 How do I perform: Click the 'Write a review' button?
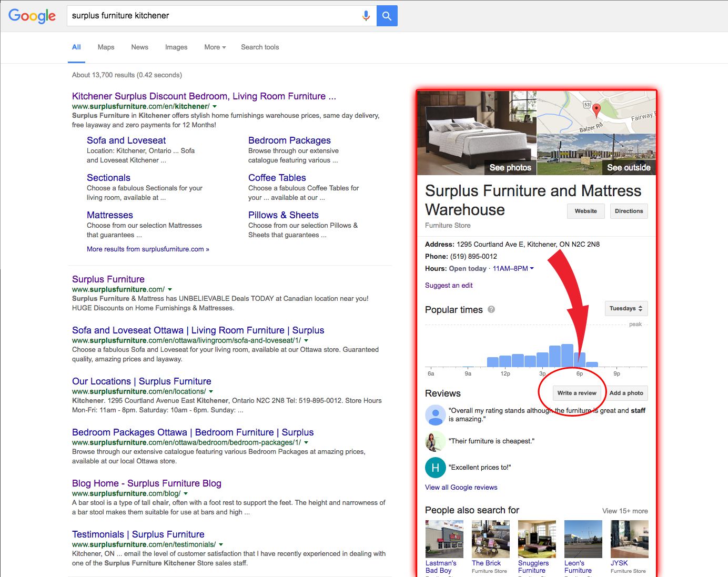577,393
